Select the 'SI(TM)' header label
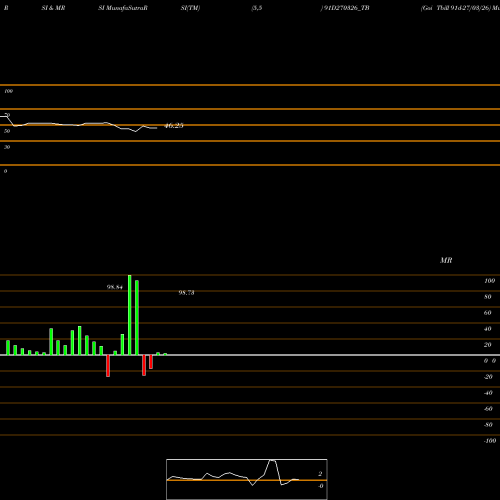Viewport: 500px width, 500px height. tap(190, 8)
